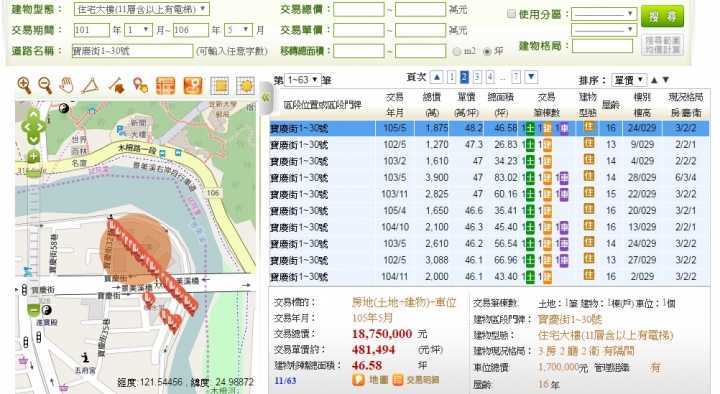720x394 pixels.
Task: Click the 交易總價 minimum price field
Action: 359,10
